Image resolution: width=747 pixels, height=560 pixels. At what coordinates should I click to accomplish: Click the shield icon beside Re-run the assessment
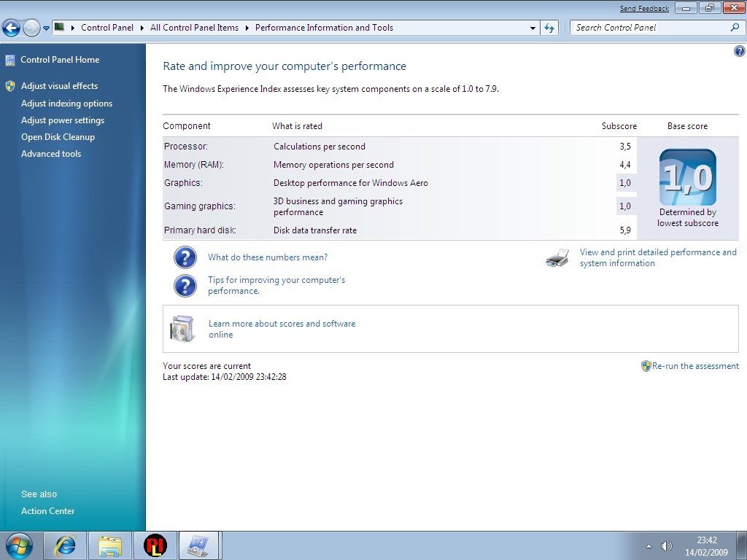[x=646, y=366]
